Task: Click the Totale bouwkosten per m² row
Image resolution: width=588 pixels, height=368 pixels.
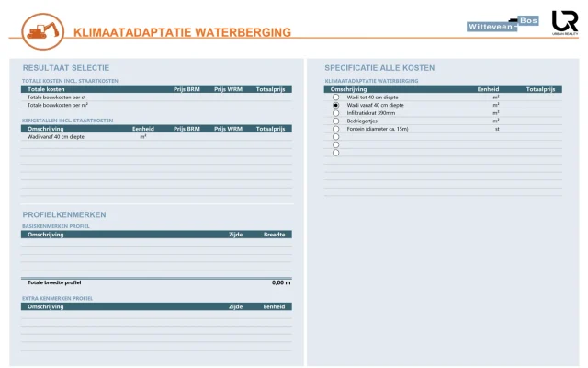Action: click(156, 105)
